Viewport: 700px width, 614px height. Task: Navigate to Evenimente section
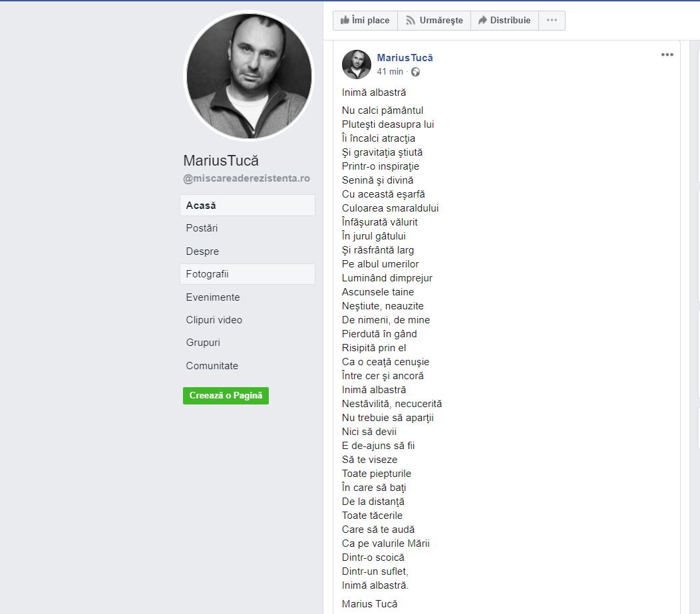coord(213,297)
